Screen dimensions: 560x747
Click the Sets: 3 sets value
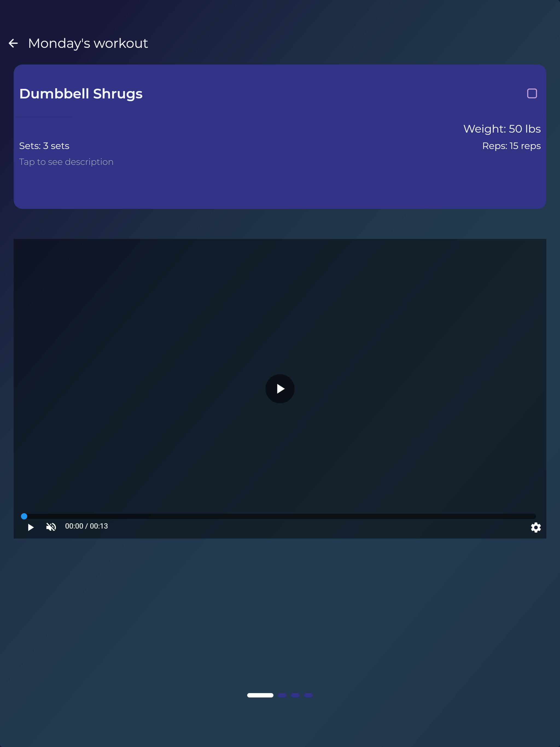point(44,146)
